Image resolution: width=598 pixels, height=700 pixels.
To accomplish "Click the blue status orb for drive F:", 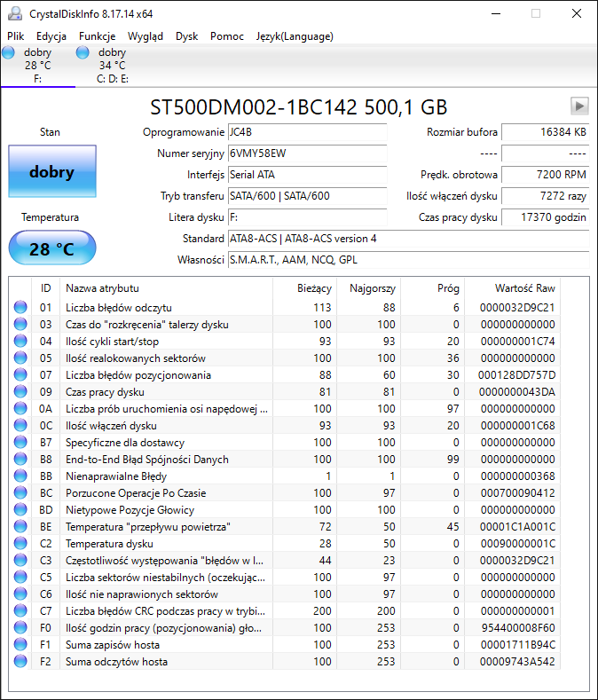I will [8, 52].
